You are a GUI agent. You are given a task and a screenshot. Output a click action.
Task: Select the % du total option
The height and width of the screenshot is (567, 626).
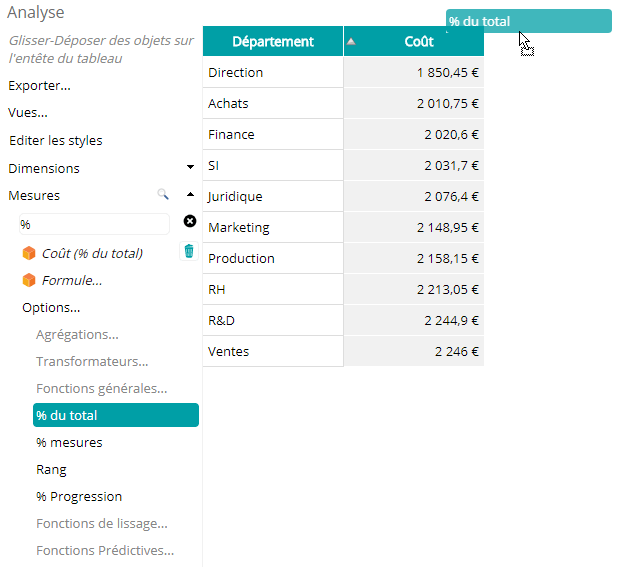[116, 415]
